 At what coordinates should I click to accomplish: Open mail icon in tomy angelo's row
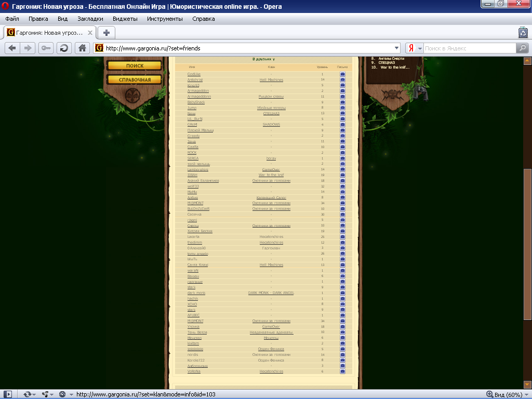coord(342,254)
